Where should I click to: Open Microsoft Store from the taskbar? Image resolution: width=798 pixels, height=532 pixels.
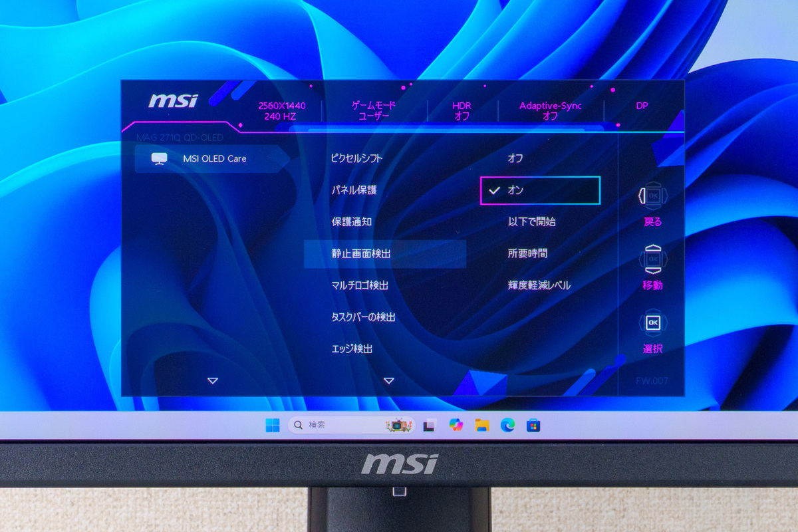click(x=533, y=426)
